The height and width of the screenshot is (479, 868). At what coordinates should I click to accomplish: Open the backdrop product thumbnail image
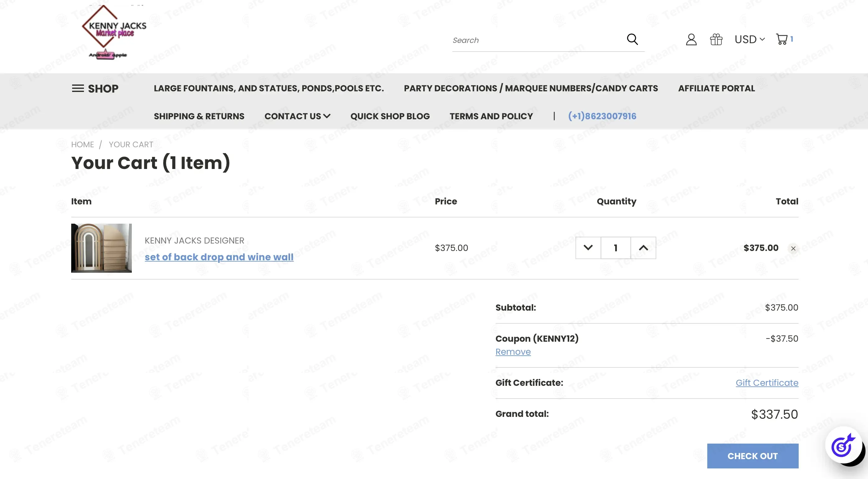tap(101, 248)
